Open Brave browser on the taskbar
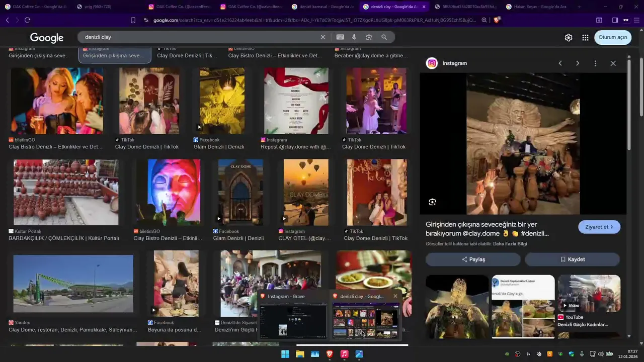The height and width of the screenshot is (362, 644). [x=330, y=354]
